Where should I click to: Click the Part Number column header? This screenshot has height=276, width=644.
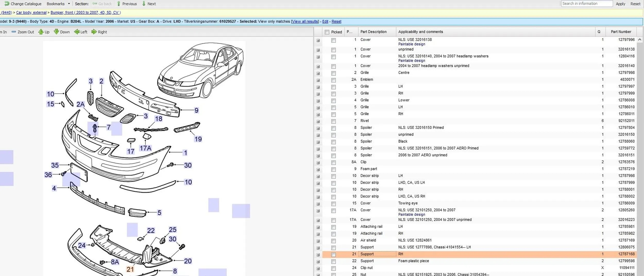621,32
